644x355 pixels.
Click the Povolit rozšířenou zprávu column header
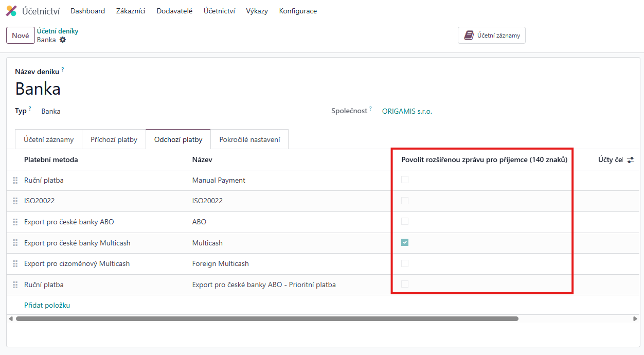click(x=484, y=159)
